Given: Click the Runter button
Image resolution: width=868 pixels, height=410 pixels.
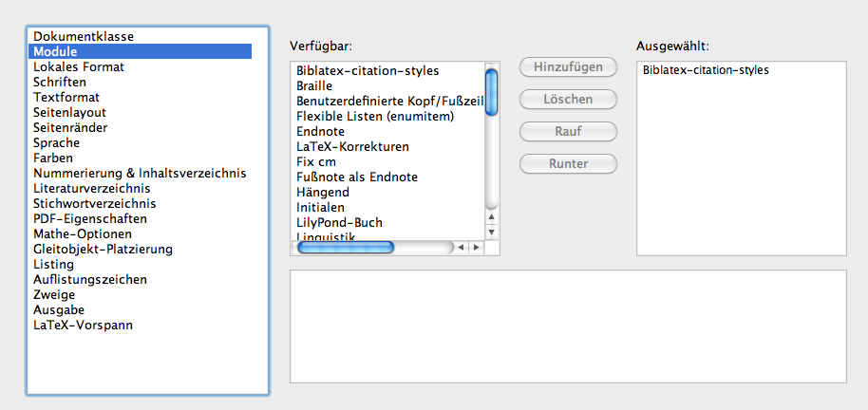Looking at the screenshot, I should coord(568,164).
